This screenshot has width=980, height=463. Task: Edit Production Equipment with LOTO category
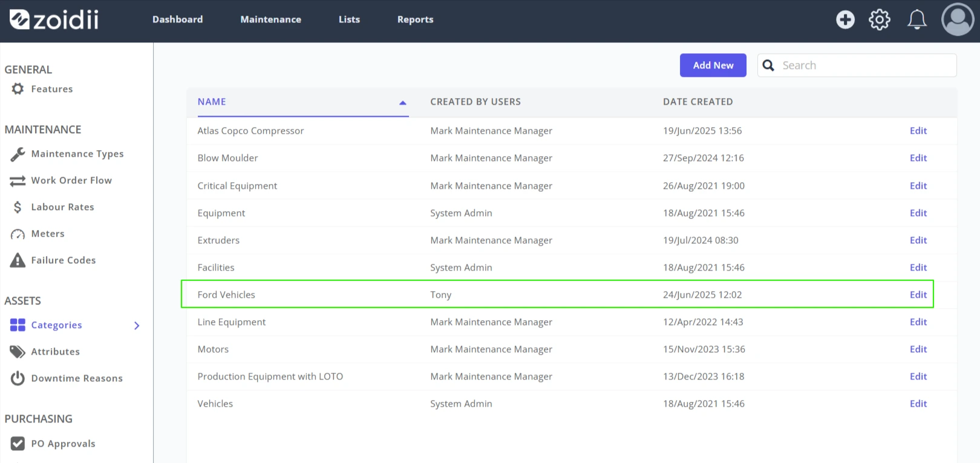[x=918, y=376]
